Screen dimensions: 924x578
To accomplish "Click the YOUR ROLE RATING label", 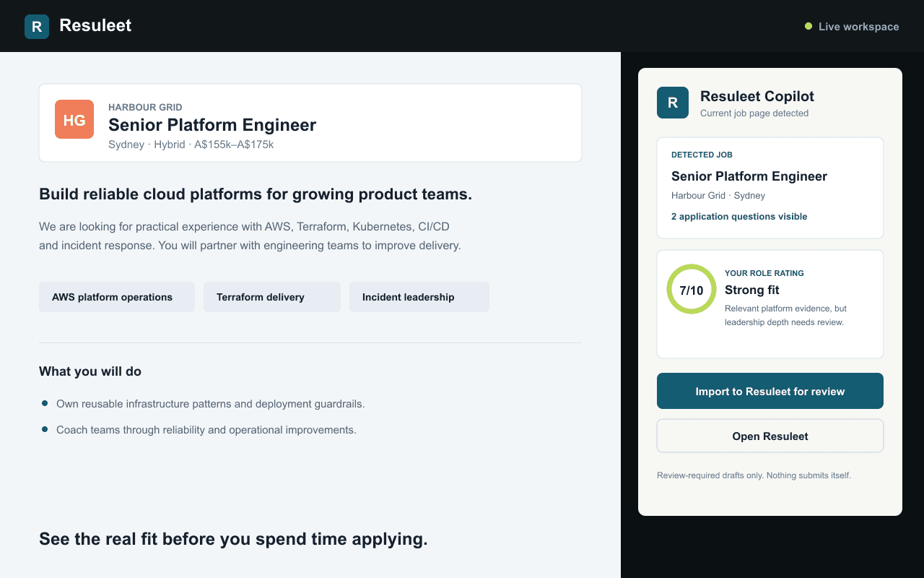I will click(764, 273).
